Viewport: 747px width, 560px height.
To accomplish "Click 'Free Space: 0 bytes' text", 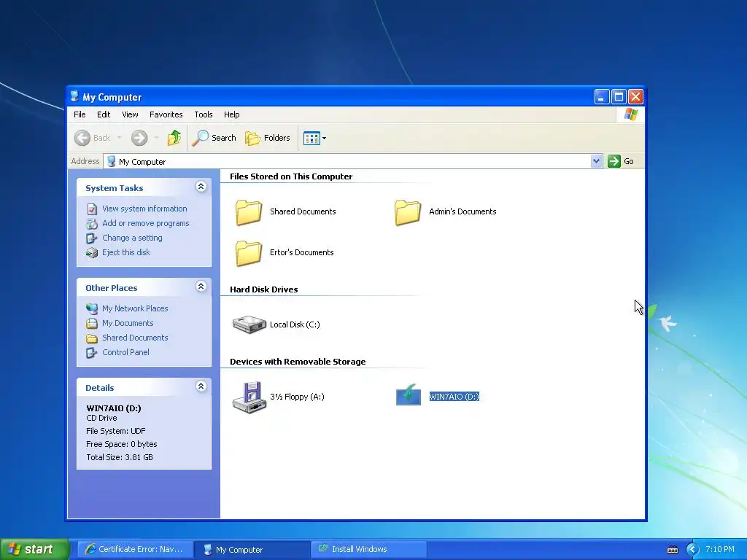I will [x=122, y=444].
